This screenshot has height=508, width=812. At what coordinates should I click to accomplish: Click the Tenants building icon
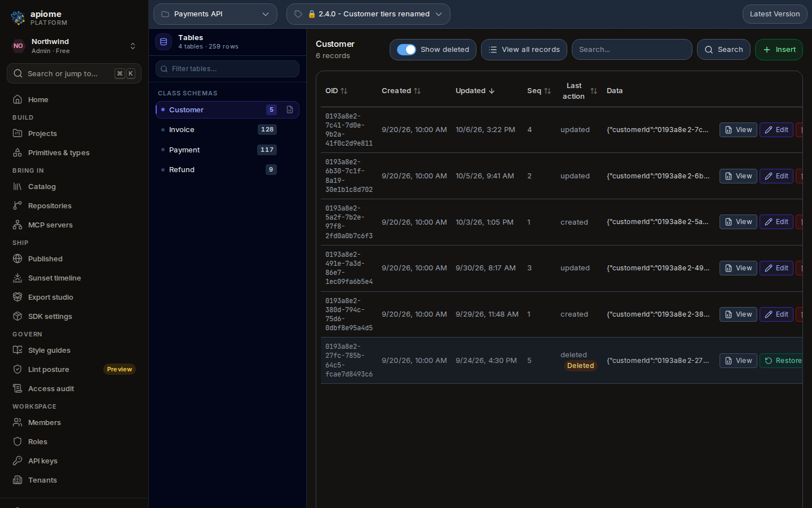pyautogui.click(x=17, y=480)
